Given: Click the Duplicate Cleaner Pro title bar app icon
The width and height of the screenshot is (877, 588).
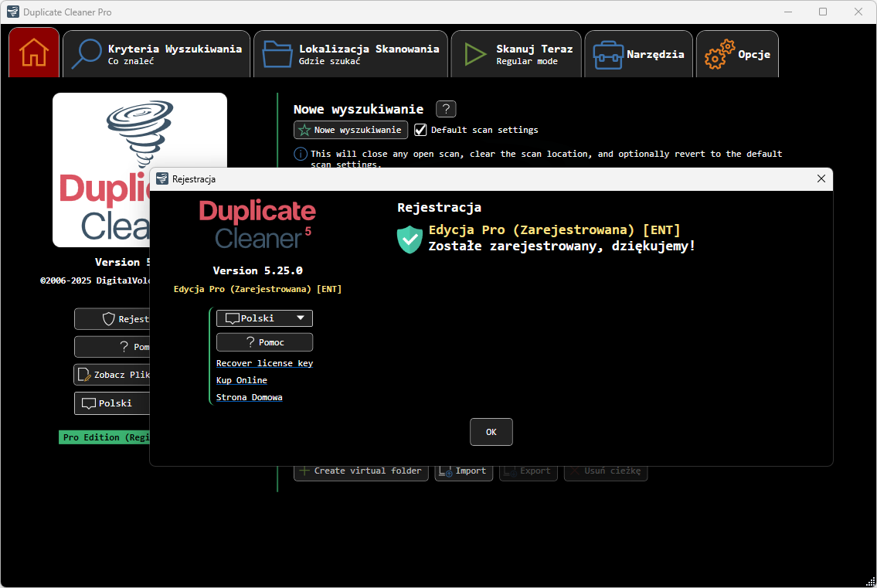Looking at the screenshot, I should (13, 12).
